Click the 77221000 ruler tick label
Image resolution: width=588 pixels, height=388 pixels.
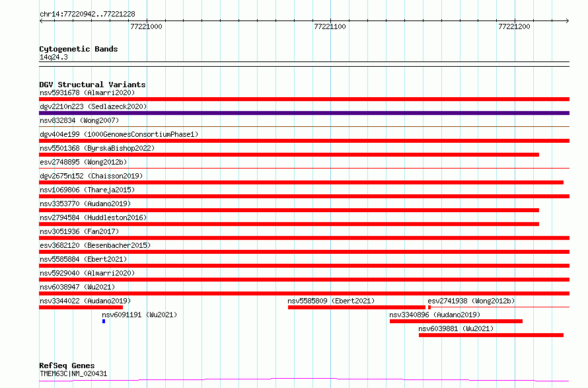pos(146,26)
